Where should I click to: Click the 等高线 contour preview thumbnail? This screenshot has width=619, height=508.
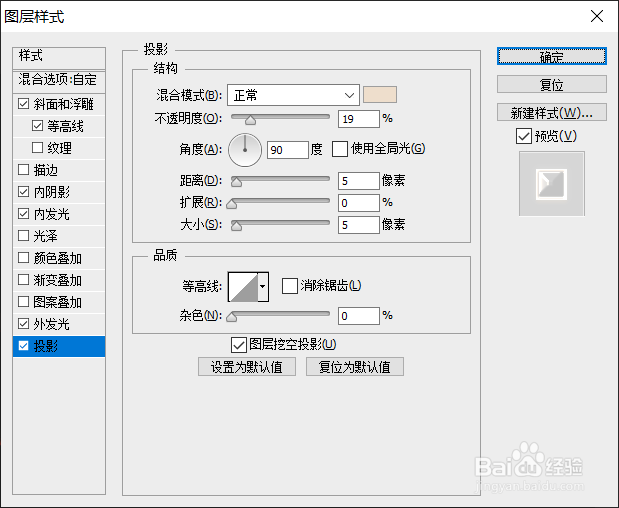[243, 287]
